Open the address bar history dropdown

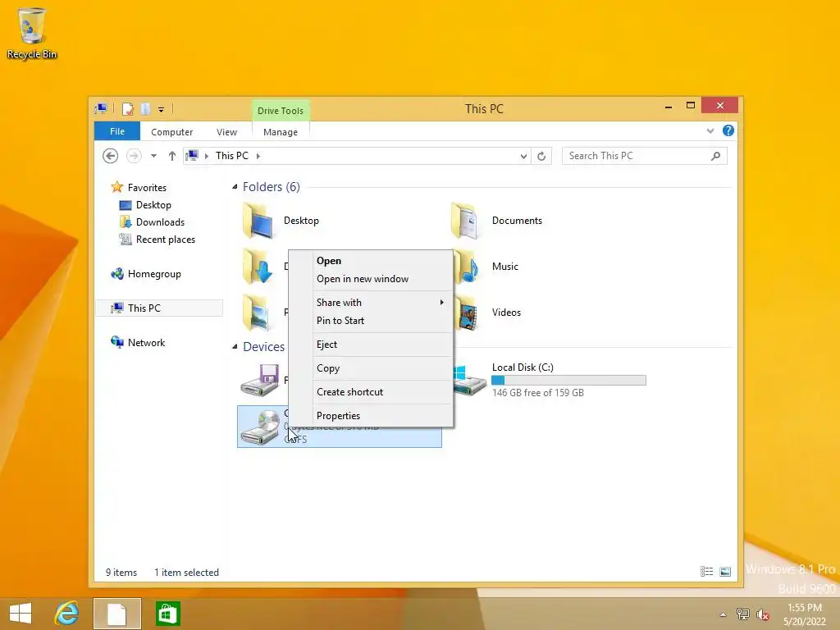pos(523,156)
